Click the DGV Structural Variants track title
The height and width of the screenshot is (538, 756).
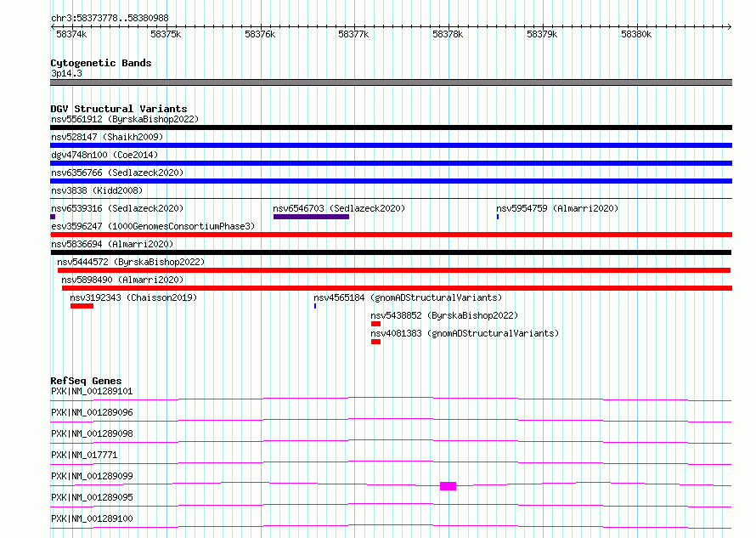[119, 109]
